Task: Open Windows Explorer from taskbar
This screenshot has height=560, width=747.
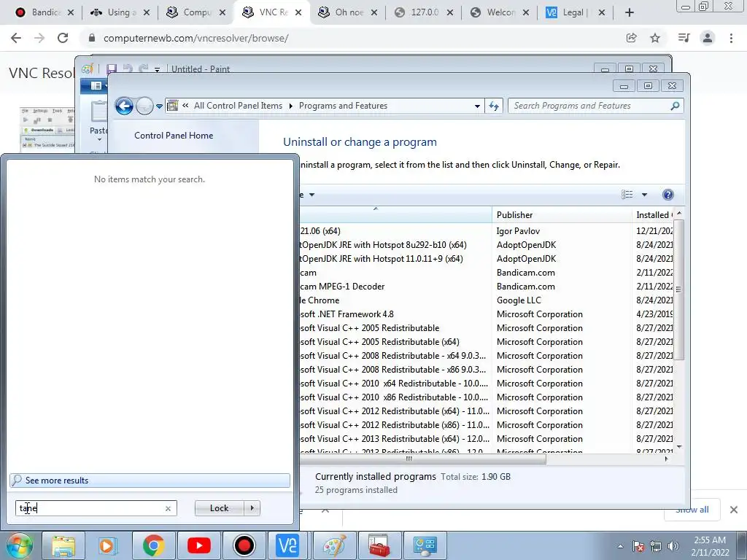Action: [63, 545]
